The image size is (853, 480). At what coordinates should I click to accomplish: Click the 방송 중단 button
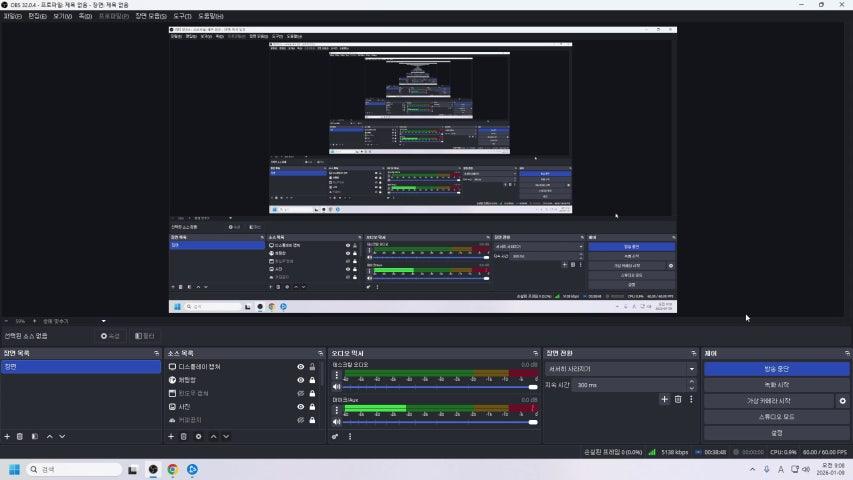[x=776, y=369]
